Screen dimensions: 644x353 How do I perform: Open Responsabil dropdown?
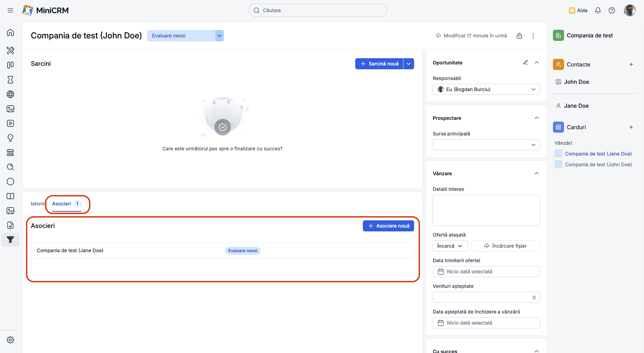coord(486,89)
